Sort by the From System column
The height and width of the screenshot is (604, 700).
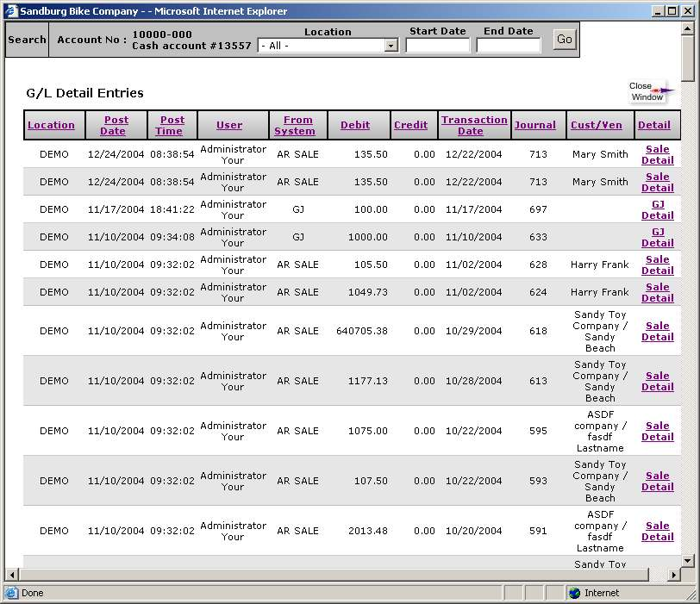(297, 126)
